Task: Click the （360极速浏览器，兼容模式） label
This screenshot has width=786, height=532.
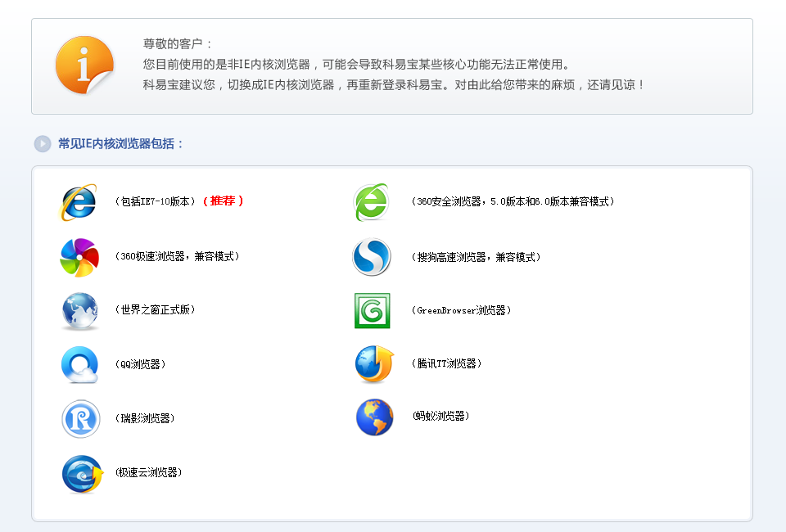Action: 177,256
